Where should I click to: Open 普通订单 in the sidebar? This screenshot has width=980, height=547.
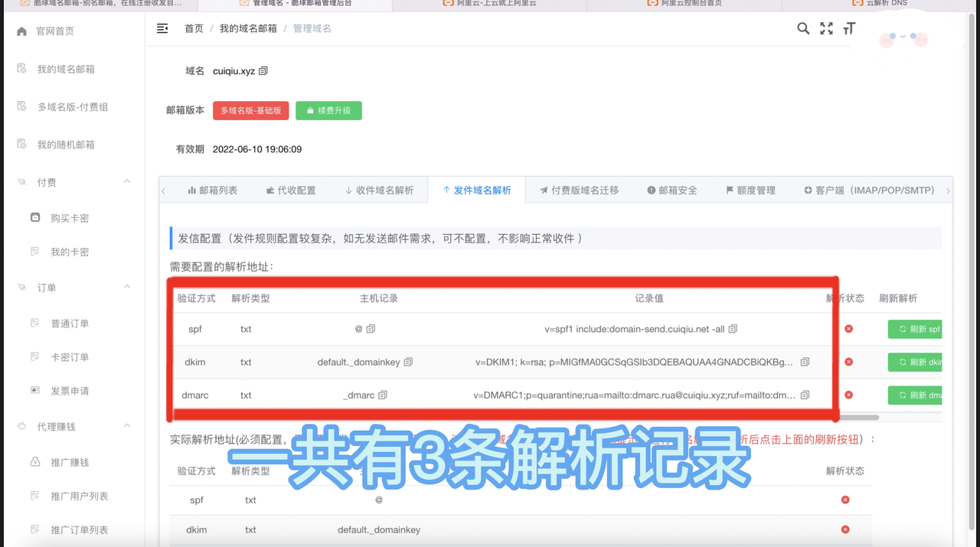tap(70, 324)
